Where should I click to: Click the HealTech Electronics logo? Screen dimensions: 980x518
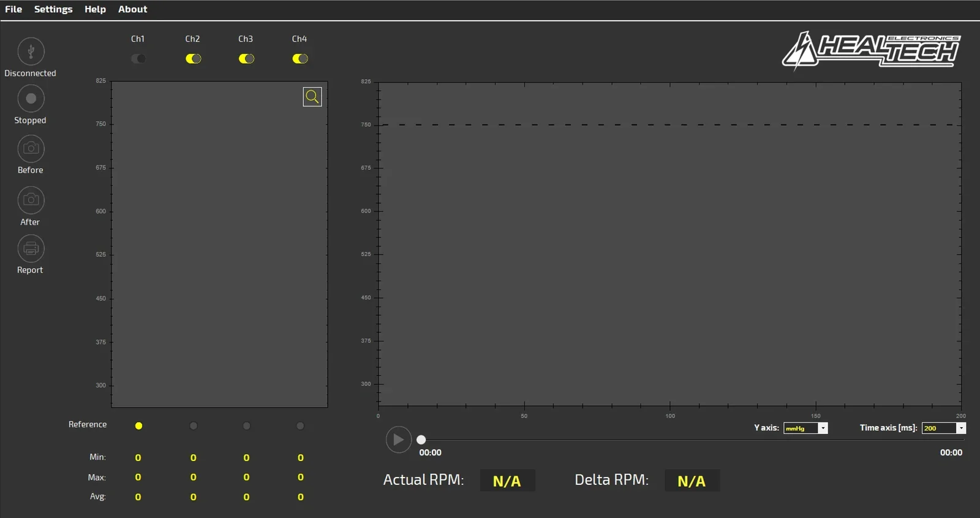click(x=871, y=50)
